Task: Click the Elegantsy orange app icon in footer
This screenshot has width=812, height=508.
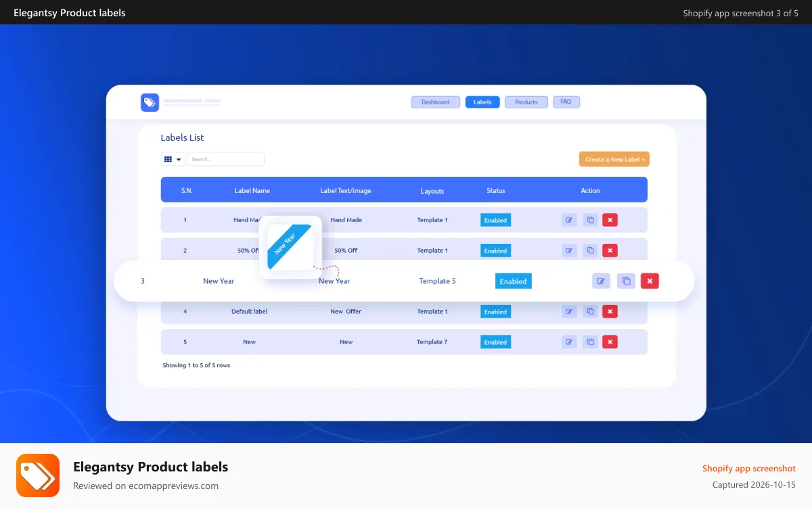Action: 38,475
